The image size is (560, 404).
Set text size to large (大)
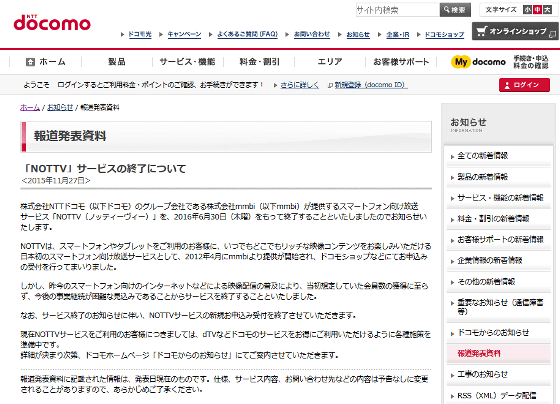547,10
